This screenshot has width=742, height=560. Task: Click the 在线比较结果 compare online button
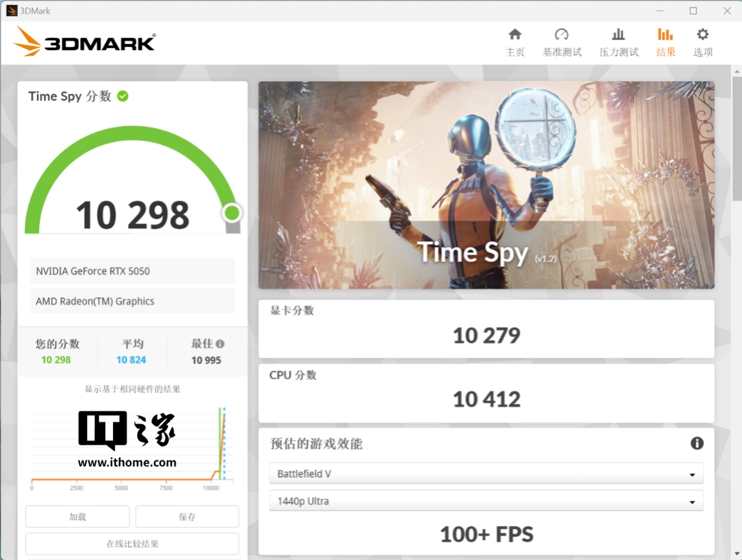tap(132, 544)
